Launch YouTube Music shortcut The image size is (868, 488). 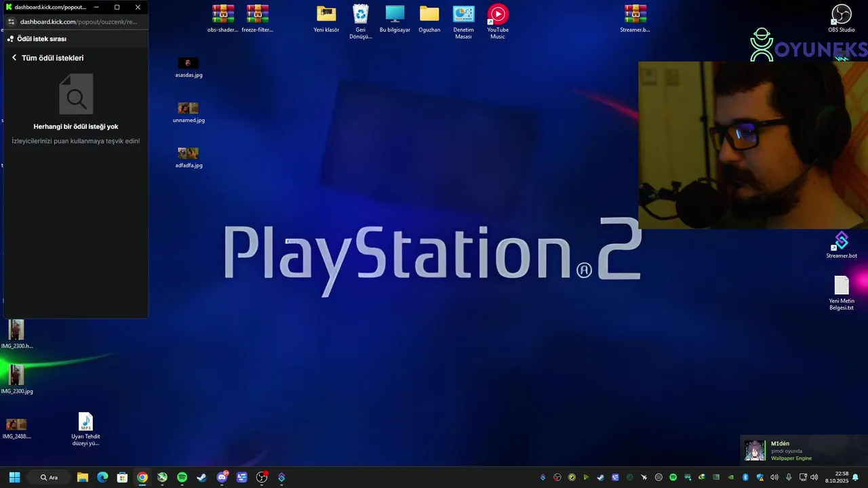coord(498,22)
